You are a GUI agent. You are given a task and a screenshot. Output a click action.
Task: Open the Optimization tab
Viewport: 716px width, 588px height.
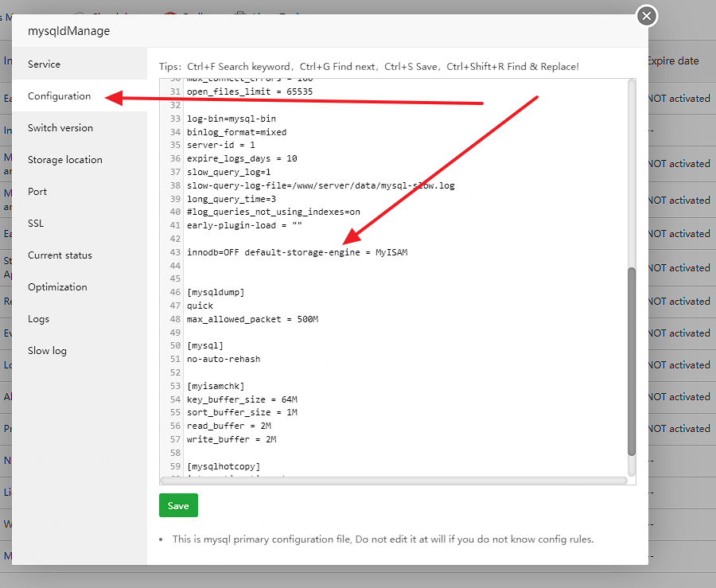click(x=57, y=287)
